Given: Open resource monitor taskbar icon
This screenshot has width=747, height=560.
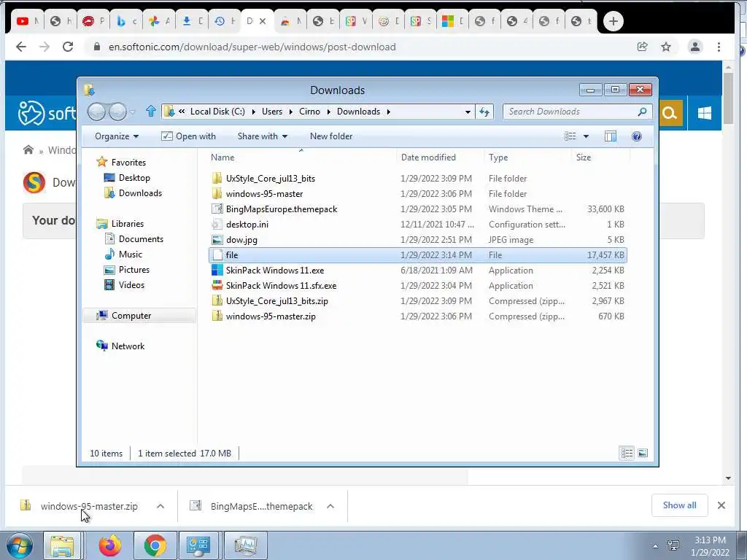Looking at the screenshot, I should coord(245,545).
